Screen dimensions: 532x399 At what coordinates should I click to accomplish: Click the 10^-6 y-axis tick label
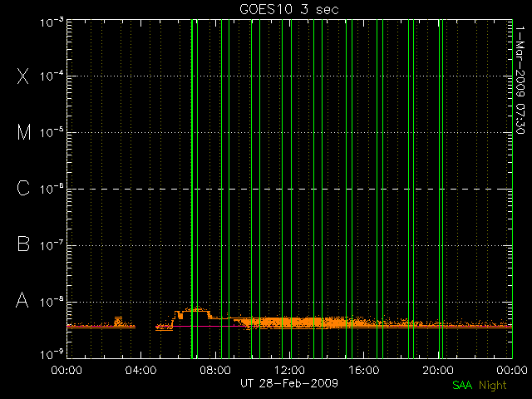tap(52, 189)
